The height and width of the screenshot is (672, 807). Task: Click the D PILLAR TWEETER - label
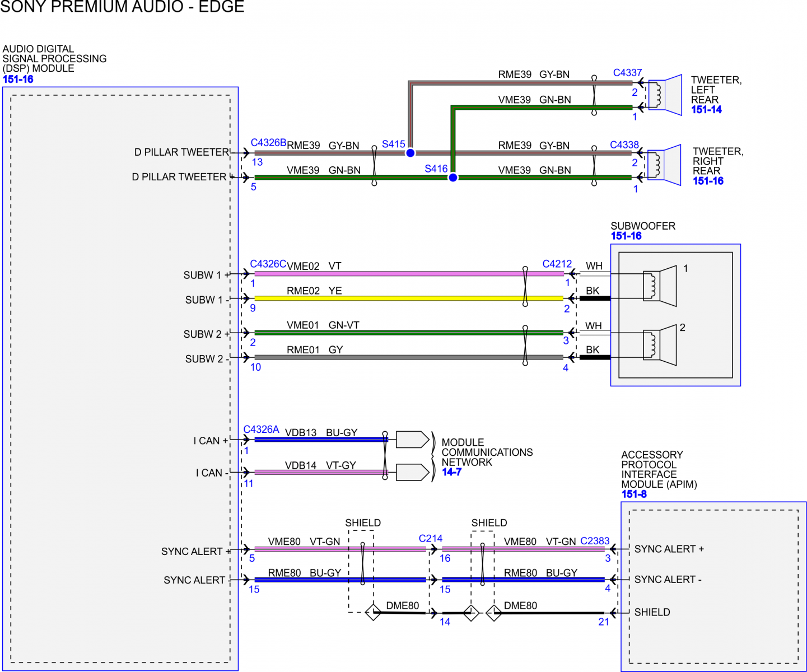(x=182, y=152)
